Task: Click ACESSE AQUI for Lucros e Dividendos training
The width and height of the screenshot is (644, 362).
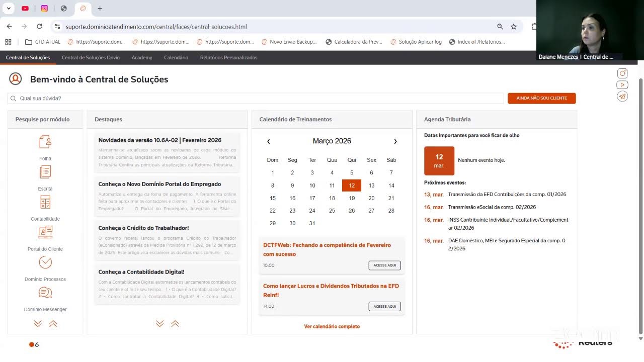Action: click(384, 306)
